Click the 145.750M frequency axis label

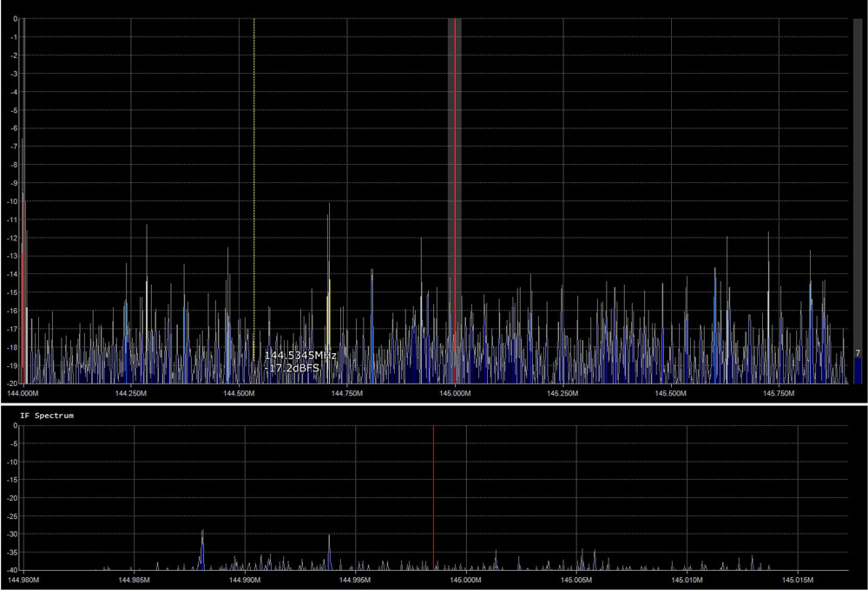[779, 393]
